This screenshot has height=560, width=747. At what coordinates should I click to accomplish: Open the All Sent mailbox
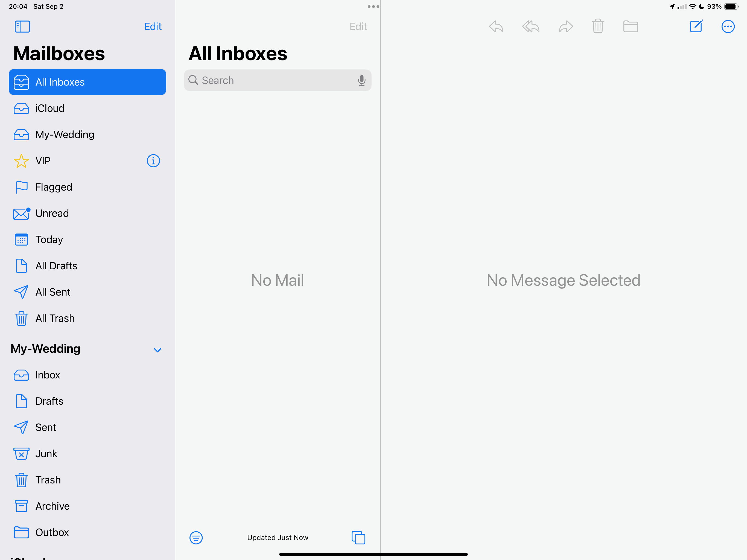(x=87, y=292)
